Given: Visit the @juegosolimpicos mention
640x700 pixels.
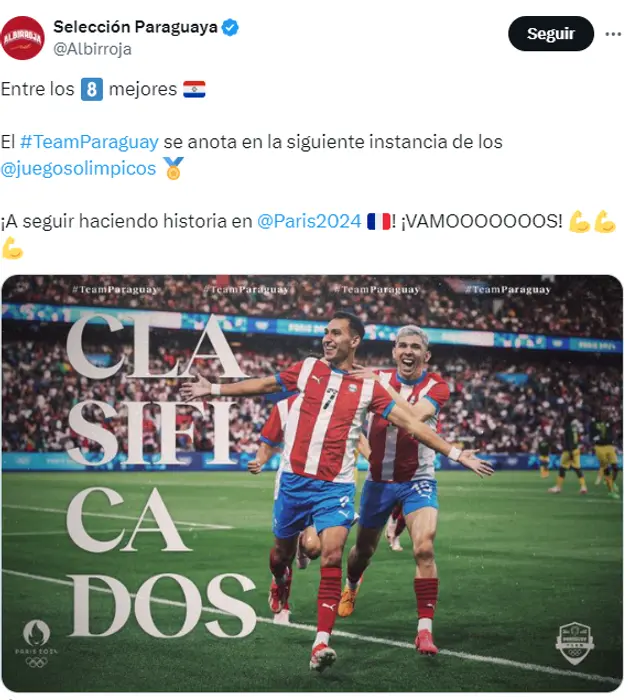Looking at the screenshot, I should click(78, 169).
